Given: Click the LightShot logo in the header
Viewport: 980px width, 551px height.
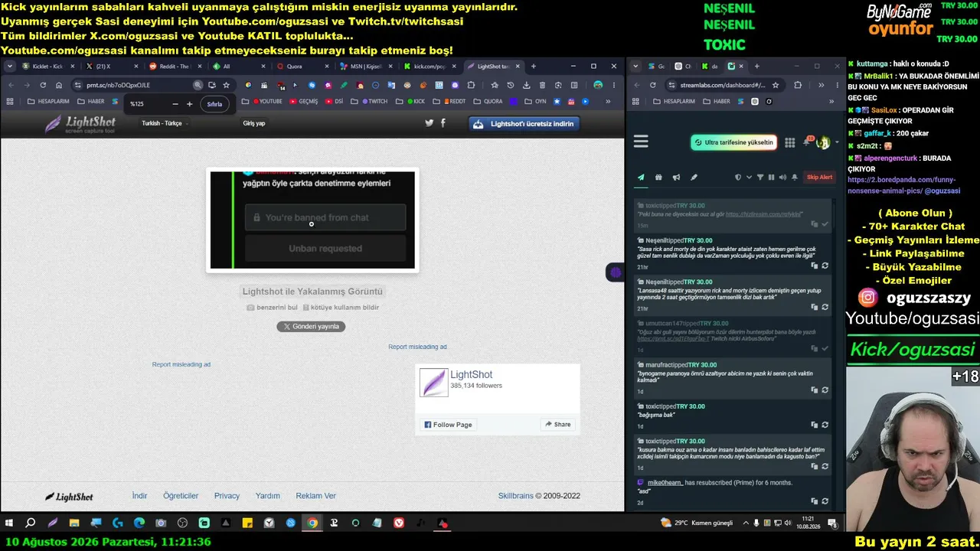Looking at the screenshot, I should tap(80, 124).
